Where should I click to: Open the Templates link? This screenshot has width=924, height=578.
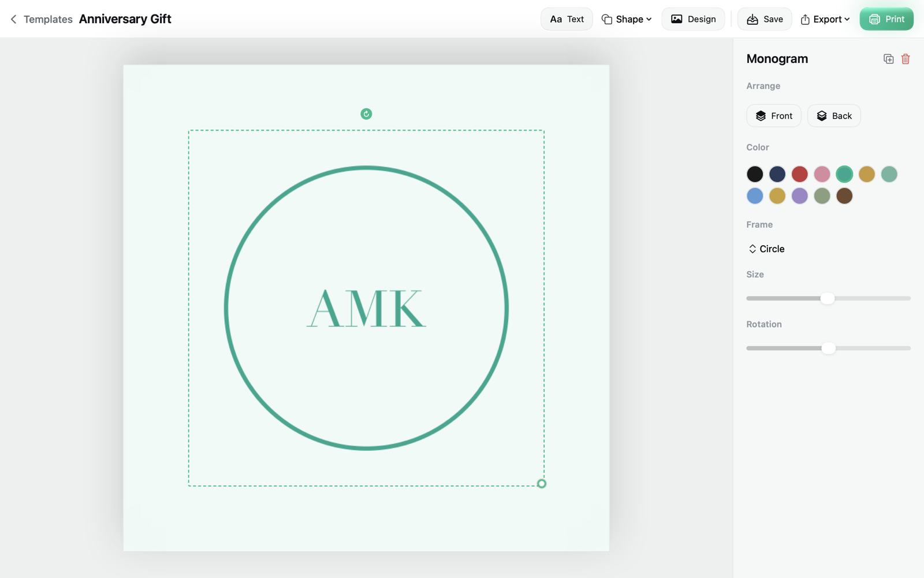tap(48, 19)
